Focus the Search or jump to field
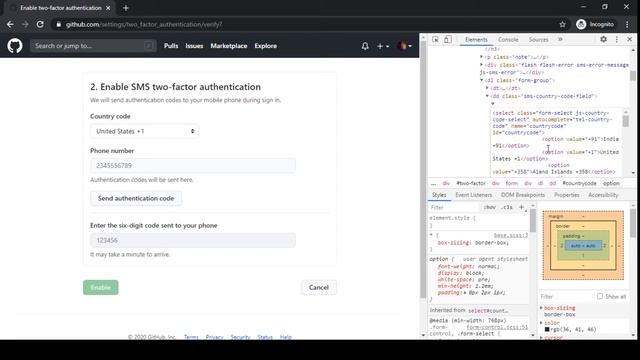 coord(93,46)
